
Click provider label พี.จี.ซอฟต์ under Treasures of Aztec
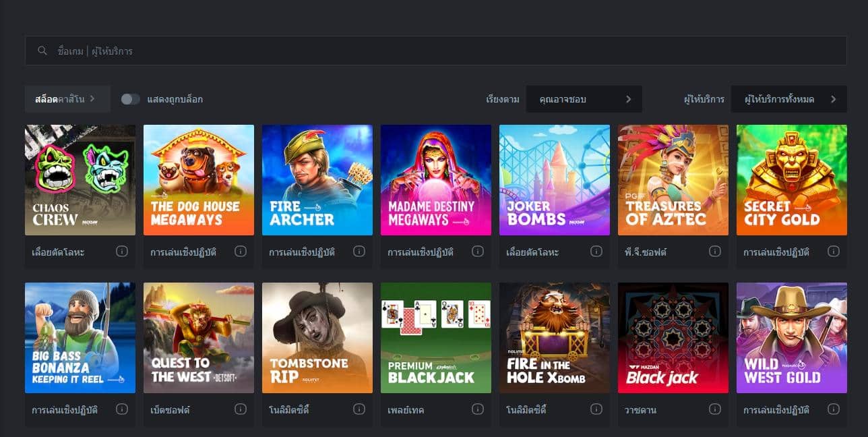pos(646,252)
